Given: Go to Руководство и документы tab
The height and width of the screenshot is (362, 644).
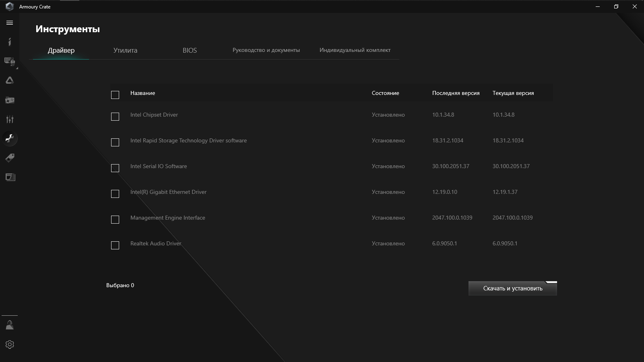Looking at the screenshot, I should click(x=266, y=50).
